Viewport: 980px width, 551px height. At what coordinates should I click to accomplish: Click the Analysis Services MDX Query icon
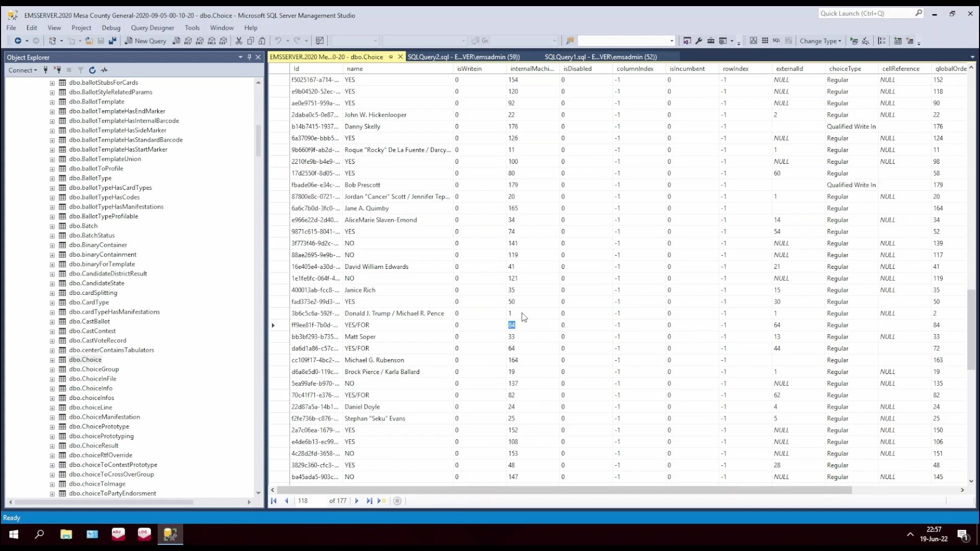(188, 41)
